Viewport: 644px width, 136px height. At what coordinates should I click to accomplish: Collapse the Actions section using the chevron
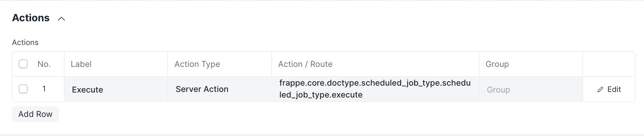point(61,19)
